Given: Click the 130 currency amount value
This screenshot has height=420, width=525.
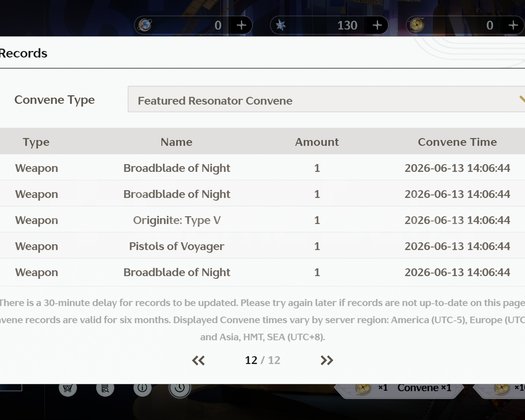Looking at the screenshot, I should click(x=347, y=25).
